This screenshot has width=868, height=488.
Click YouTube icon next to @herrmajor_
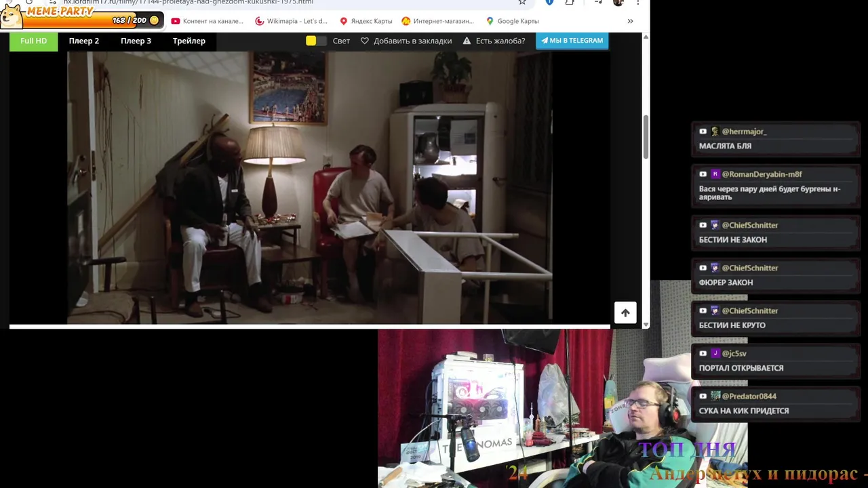(703, 131)
